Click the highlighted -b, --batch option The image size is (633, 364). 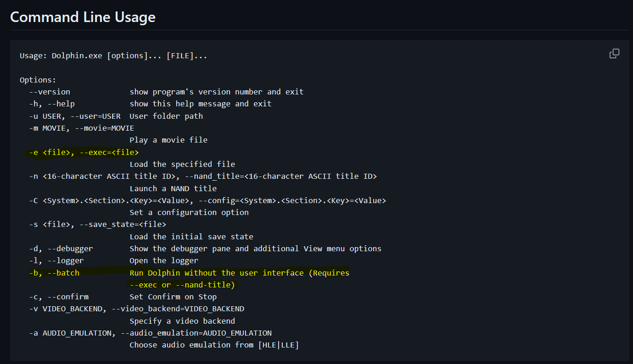pyautogui.click(x=54, y=273)
